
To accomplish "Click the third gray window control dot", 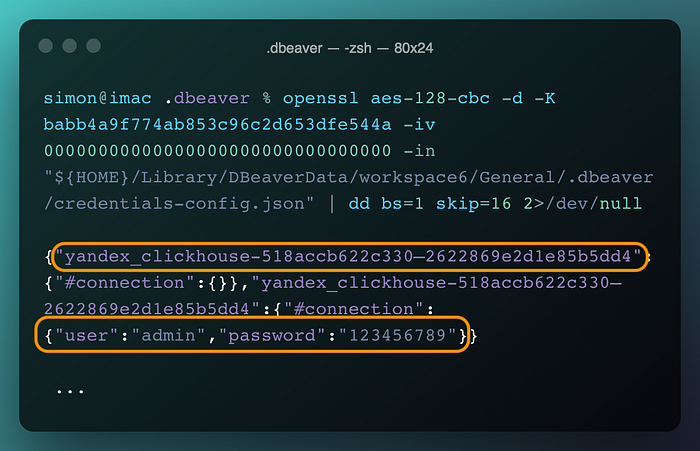I will click(93, 46).
